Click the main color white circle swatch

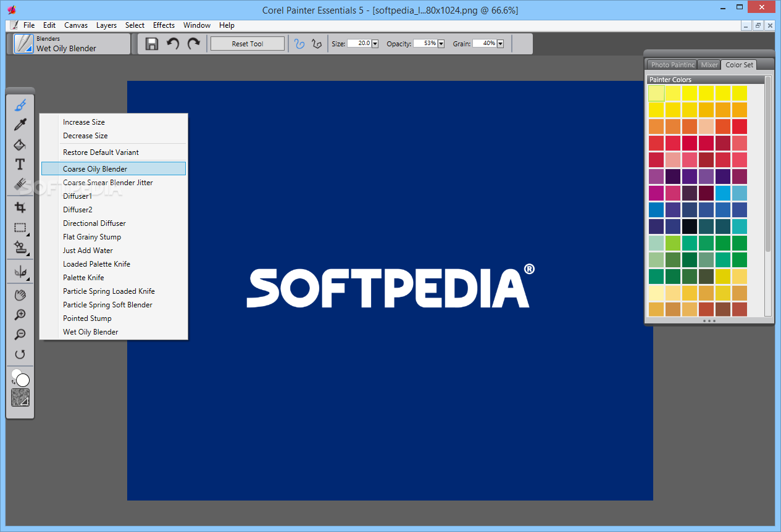coord(23,380)
